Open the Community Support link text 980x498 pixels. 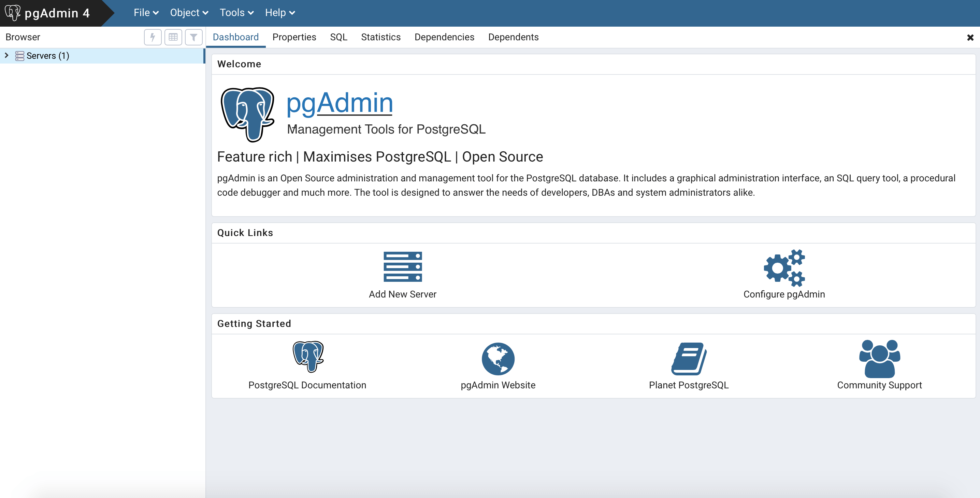click(x=880, y=385)
